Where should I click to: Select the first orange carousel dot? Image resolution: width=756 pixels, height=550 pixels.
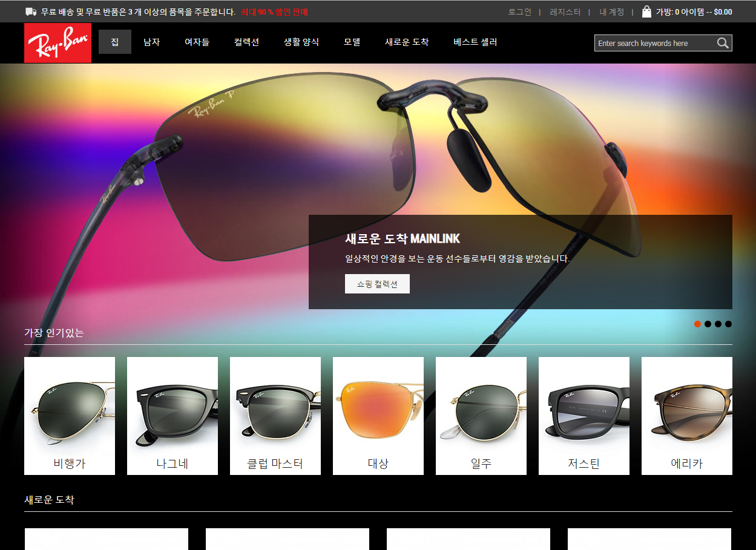[697, 324]
